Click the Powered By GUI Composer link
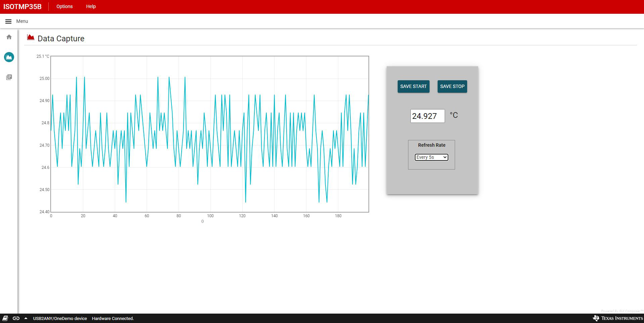The image size is (644, 323). tap(622, 311)
